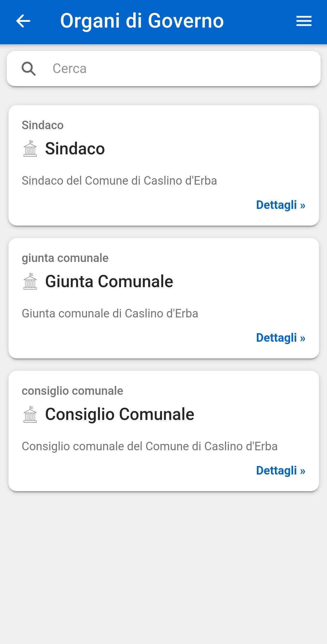The width and height of the screenshot is (327, 644).
Task: Select the Consiglio Comunale card title
Action: tap(120, 414)
